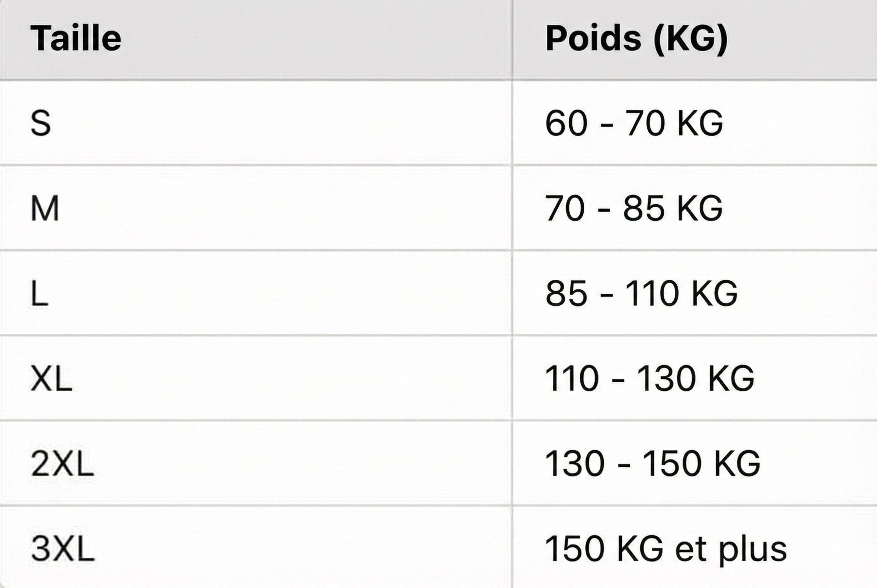Click the word 'plus' in the 3XL row
This screenshot has width=877, height=588.
[752, 551]
